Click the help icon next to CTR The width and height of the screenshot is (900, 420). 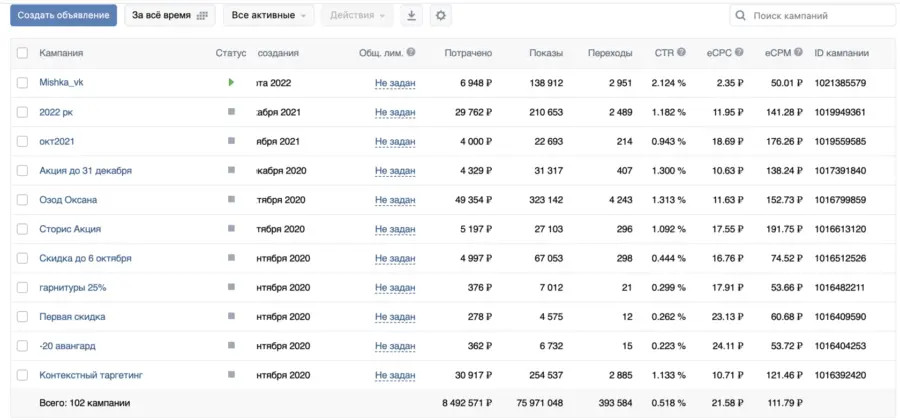[x=682, y=53]
